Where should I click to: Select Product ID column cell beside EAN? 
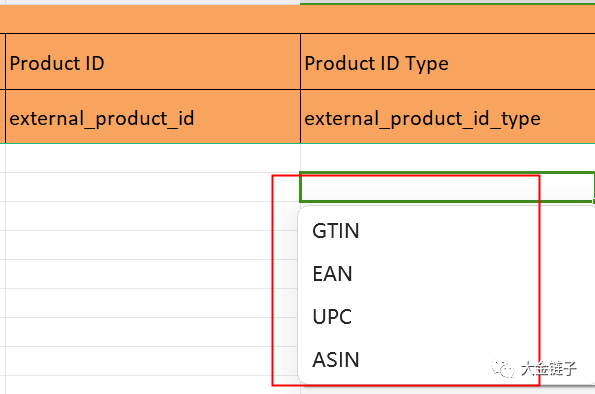[153, 274]
